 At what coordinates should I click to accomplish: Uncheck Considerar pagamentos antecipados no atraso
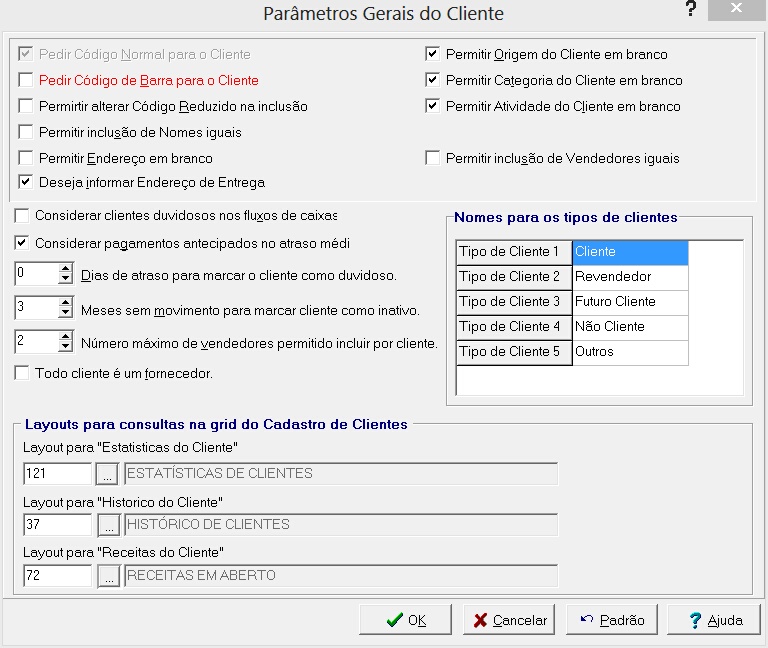click(22, 243)
